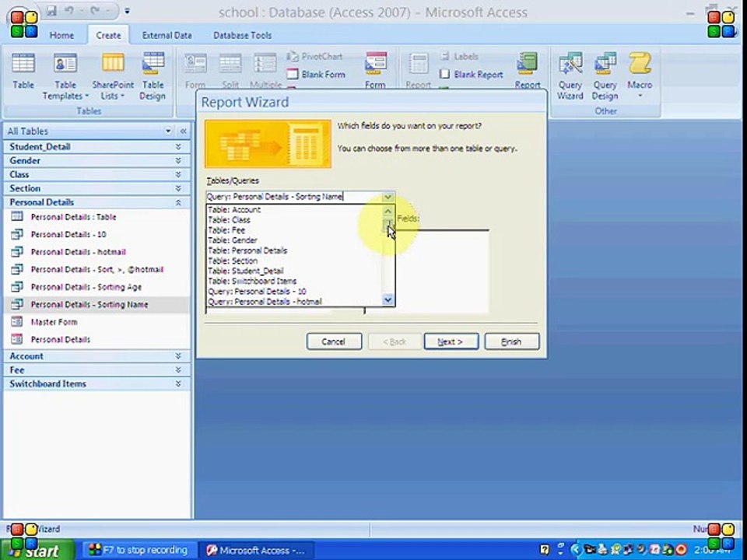Viewport: 747px width, 560px height.
Task: Open Personal Details - 10 query
Action: 68,234
